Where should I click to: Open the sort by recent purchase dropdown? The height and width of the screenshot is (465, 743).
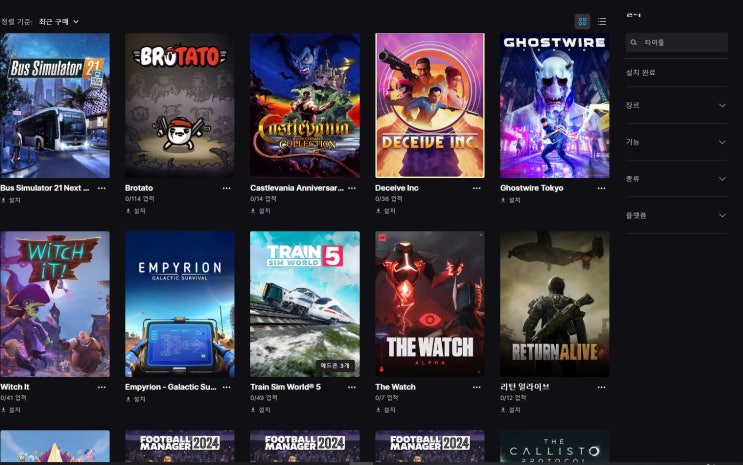58,22
